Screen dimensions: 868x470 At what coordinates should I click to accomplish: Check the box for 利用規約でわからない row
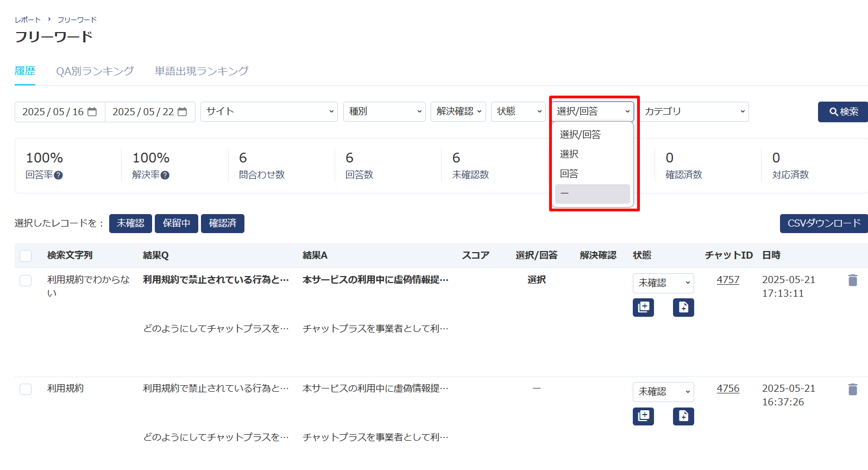[26, 280]
